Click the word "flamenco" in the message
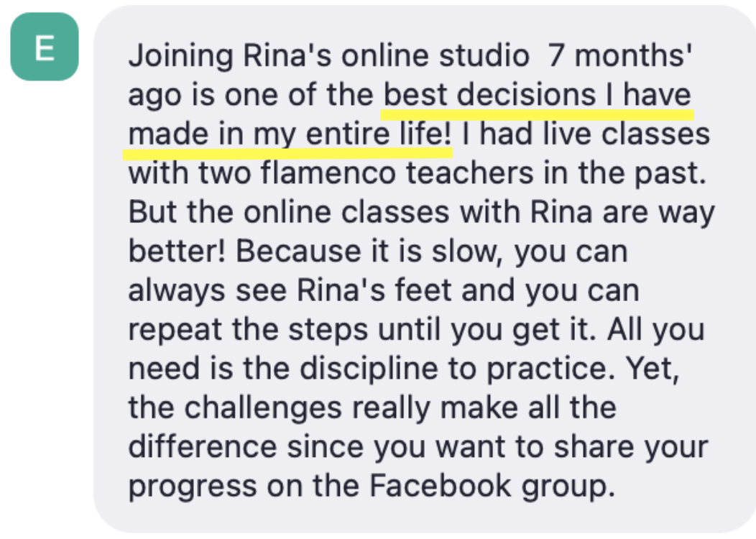 (328, 172)
